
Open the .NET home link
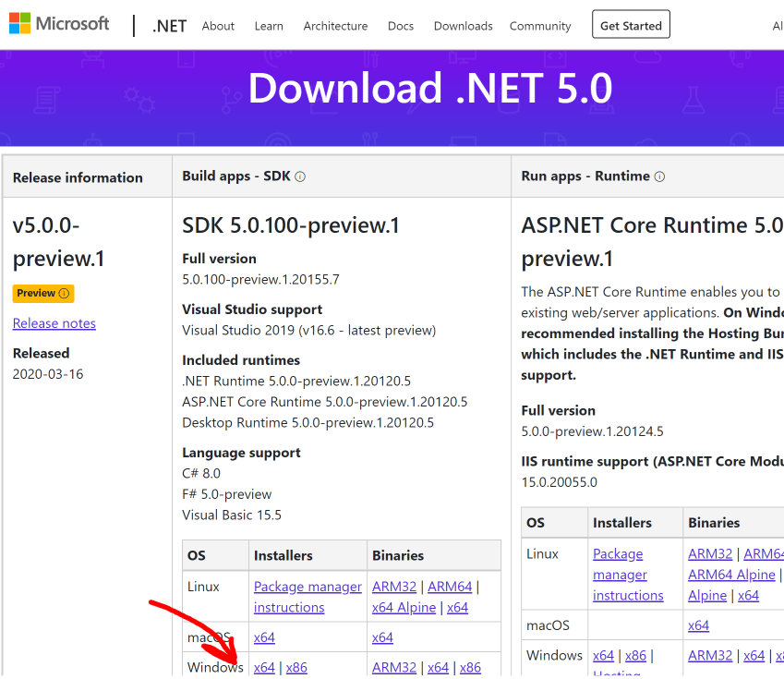click(170, 26)
